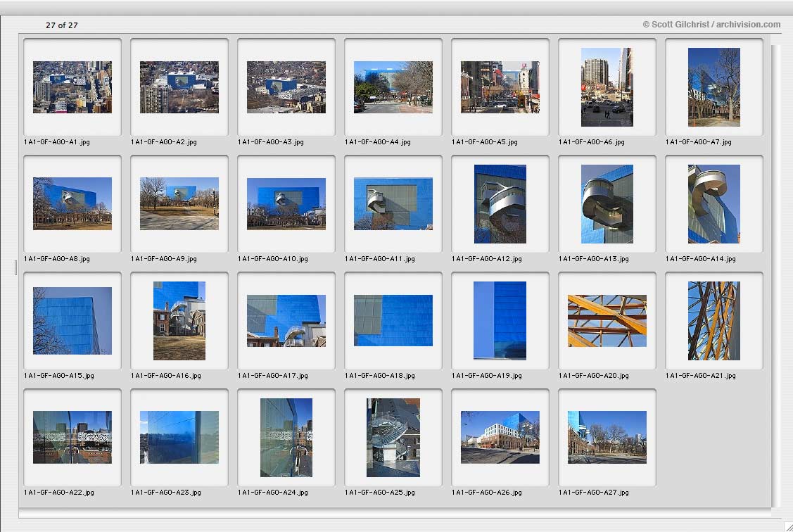Open the last thumbnail 1A1-GF-AGO-A27.jpg
793x532 pixels.
click(x=607, y=438)
